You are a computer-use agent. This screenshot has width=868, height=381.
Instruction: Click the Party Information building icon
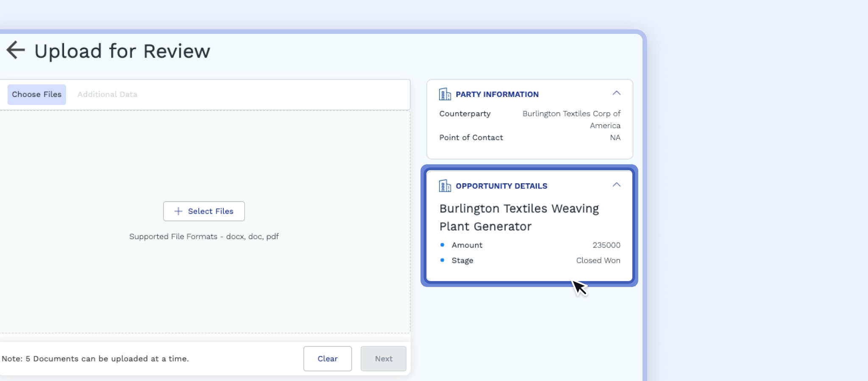(x=445, y=94)
